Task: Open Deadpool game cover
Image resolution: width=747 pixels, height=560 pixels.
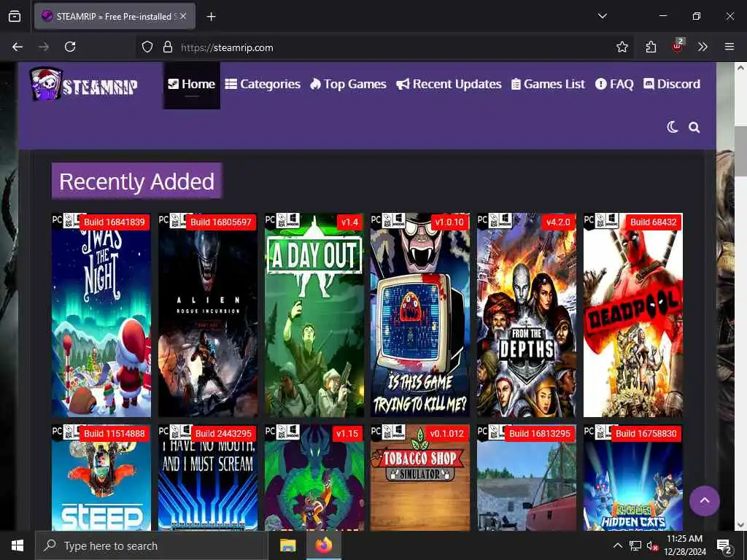Action: (x=633, y=315)
